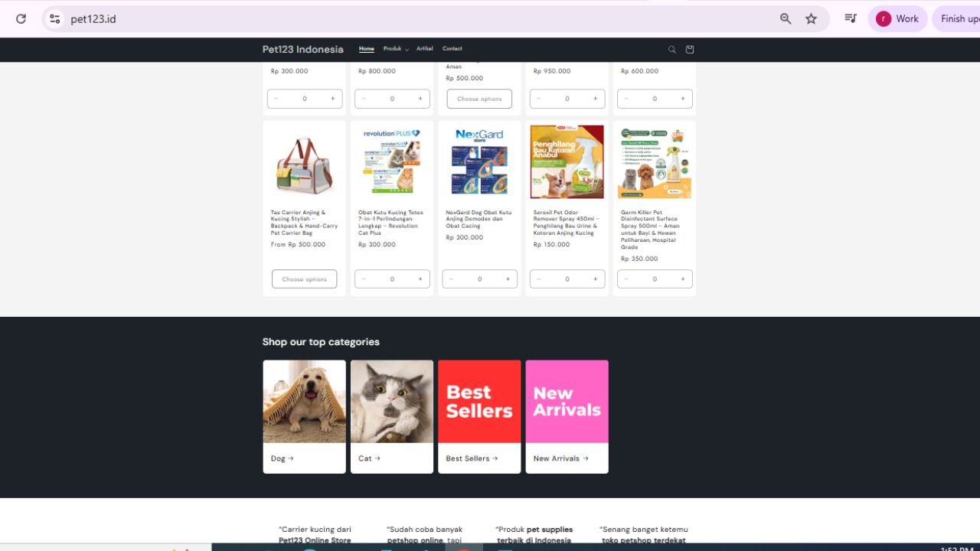This screenshot has height=551, width=980.
Task: Increase quantity of Revolution Cat Plus
Action: [x=420, y=279]
